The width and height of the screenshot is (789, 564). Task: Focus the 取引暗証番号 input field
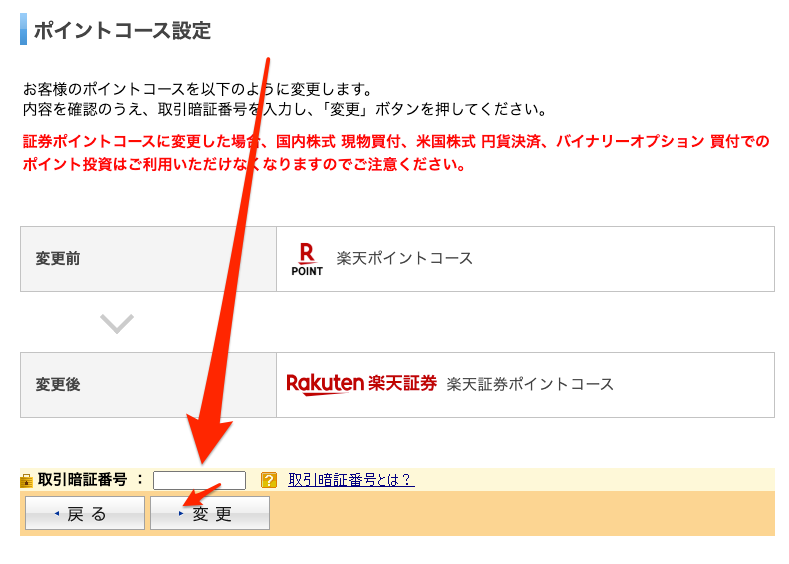click(x=199, y=480)
